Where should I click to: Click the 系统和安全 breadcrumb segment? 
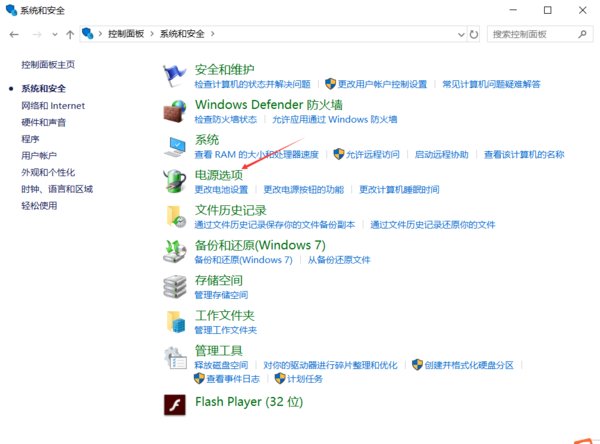pos(182,34)
